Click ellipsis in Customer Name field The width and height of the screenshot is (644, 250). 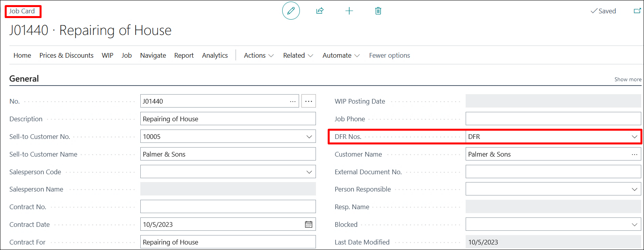coord(634,154)
